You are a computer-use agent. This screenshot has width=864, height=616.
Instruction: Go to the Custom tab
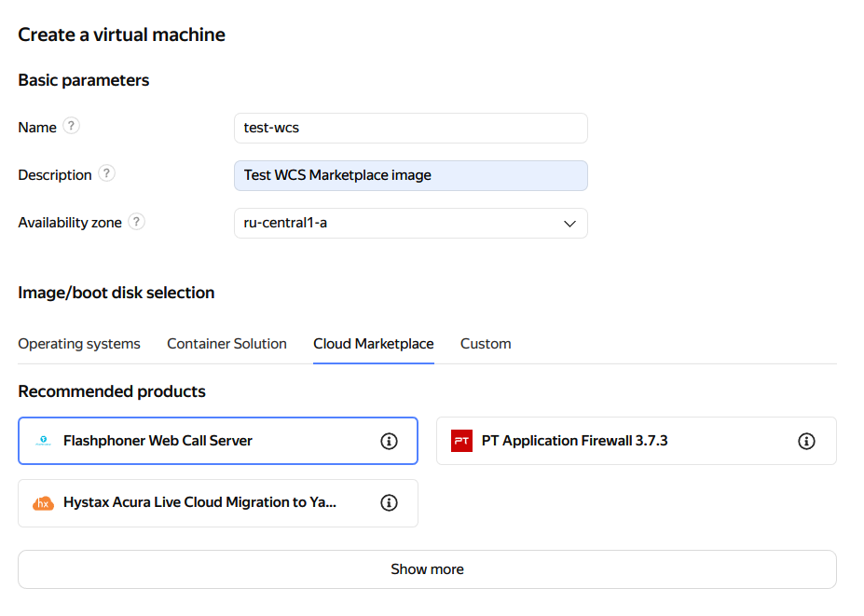(486, 344)
